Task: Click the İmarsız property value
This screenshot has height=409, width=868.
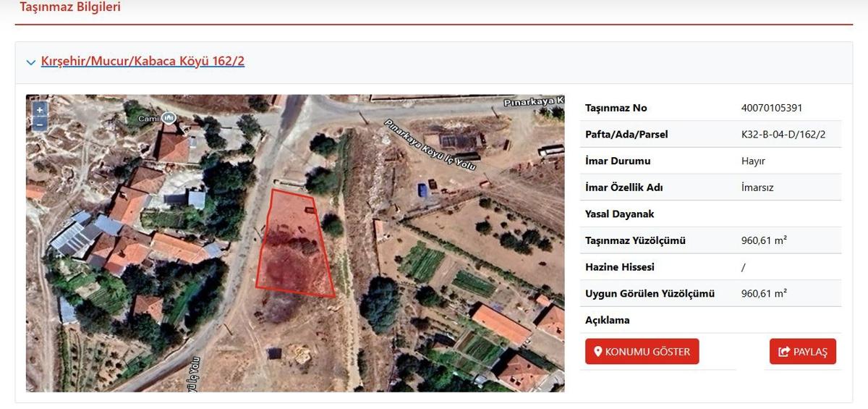Action: [x=757, y=187]
